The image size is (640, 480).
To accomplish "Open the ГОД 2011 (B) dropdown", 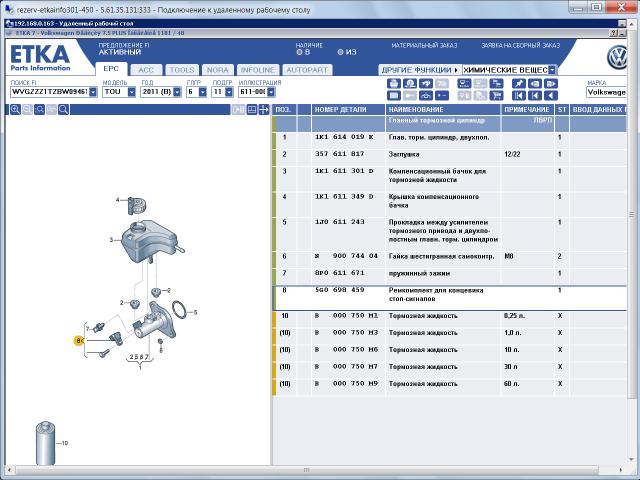I will pos(177,92).
